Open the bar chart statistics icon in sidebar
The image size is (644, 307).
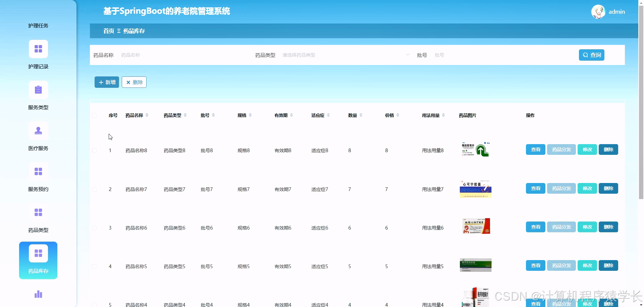click(x=38, y=294)
